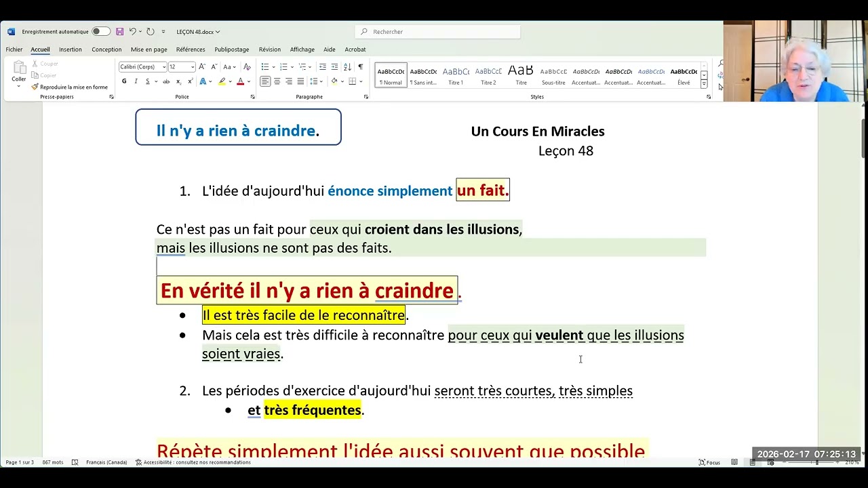Viewport: 868px width, 488px height.
Task: Toggle Enregistrement automatique switch
Action: tap(100, 31)
